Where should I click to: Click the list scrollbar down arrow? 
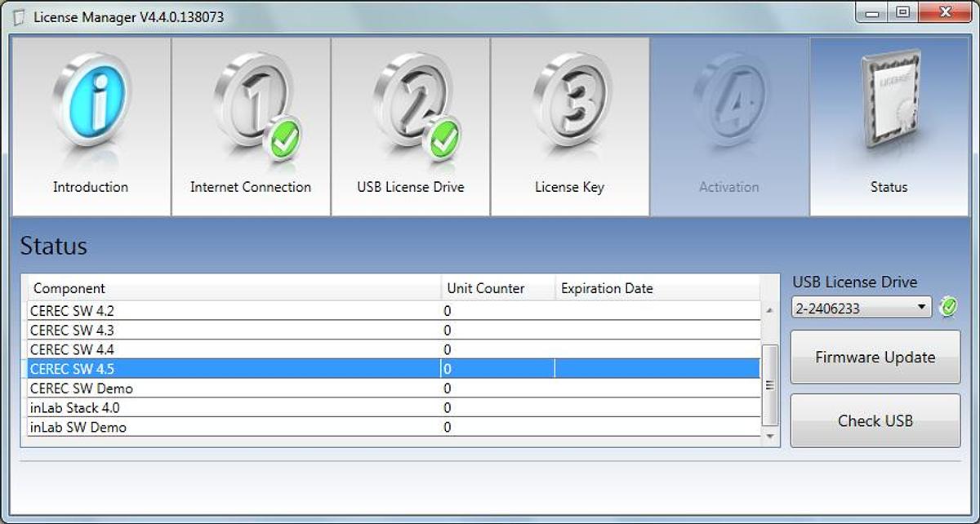(769, 437)
